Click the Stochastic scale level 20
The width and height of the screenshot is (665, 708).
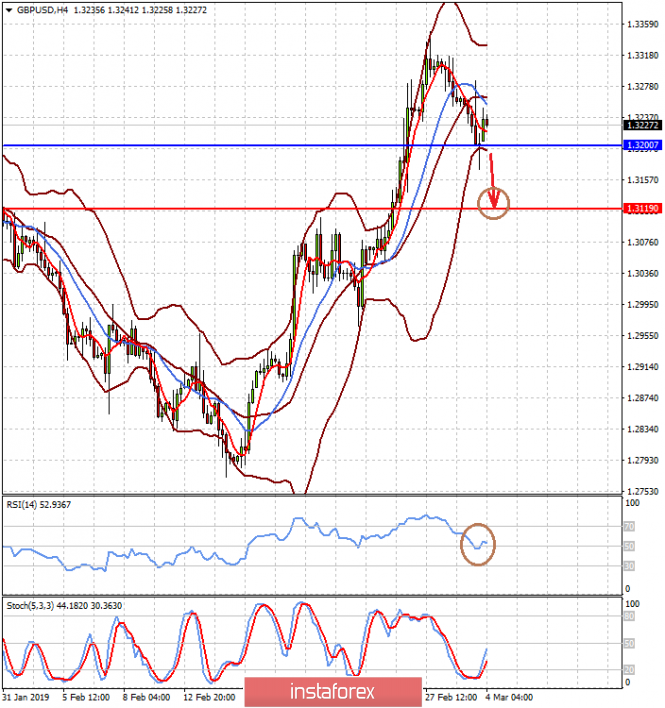click(x=629, y=670)
